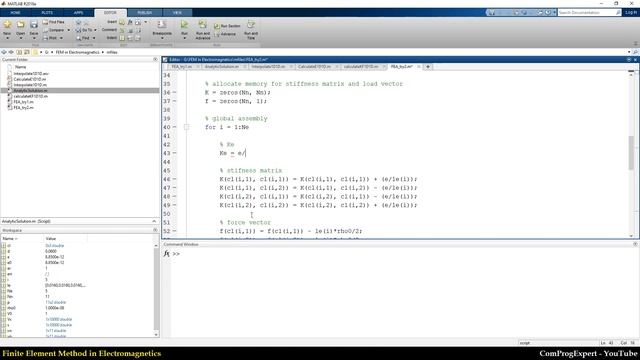Click the Print tool
640x360 pixels.
(50, 38)
